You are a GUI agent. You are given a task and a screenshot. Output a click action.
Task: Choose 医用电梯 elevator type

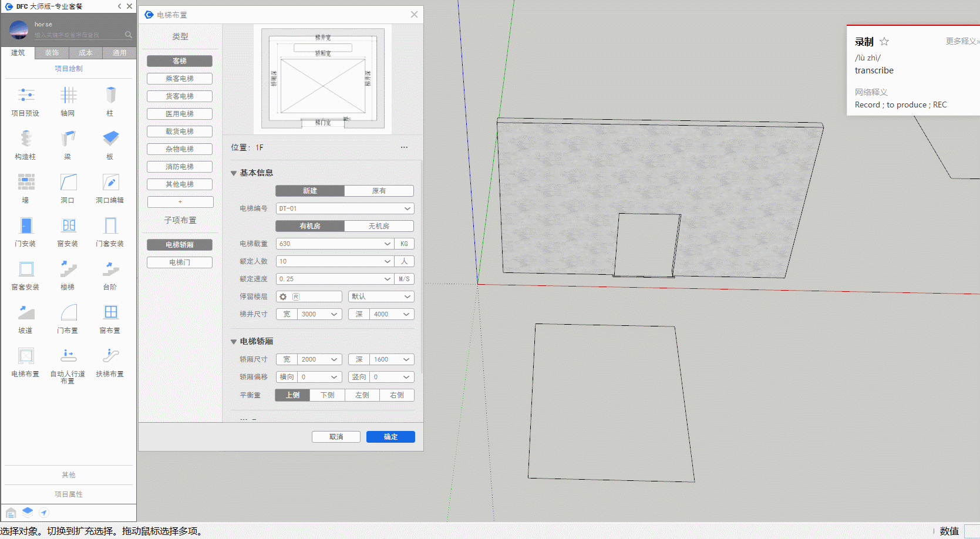pyautogui.click(x=180, y=114)
